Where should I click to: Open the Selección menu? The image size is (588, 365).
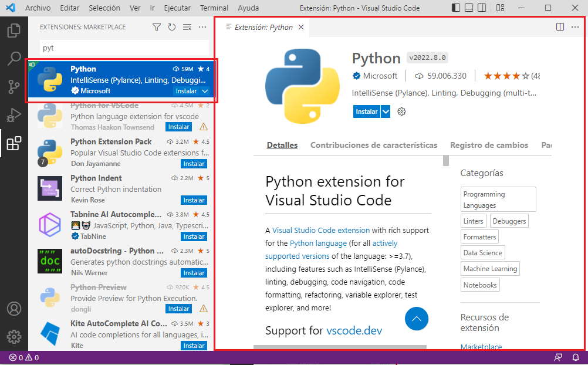[x=104, y=8]
